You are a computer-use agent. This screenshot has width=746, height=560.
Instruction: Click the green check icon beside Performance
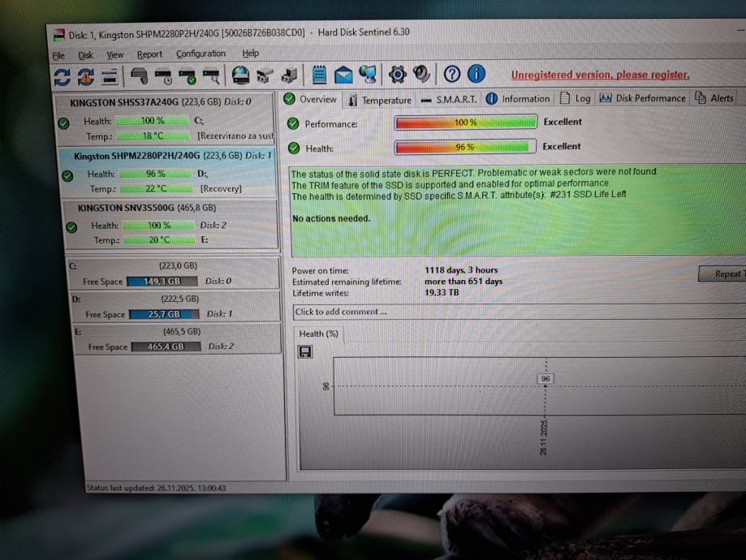293,123
